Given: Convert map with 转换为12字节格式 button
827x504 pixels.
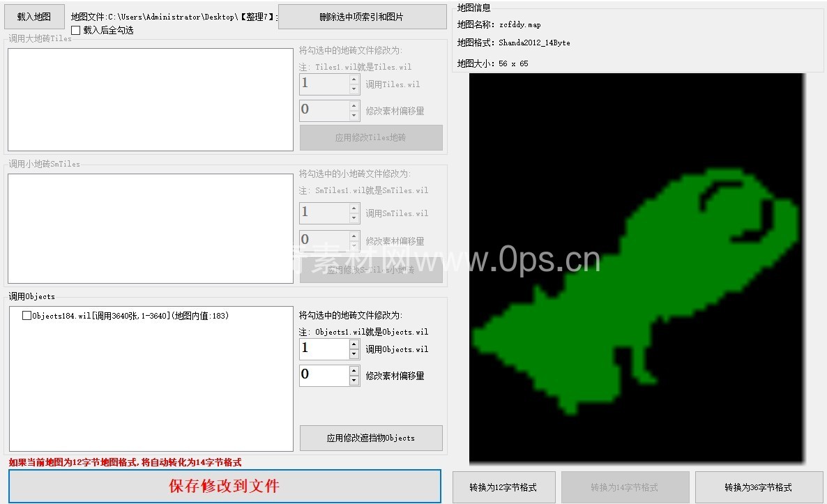Looking at the screenshot, I should (503, 487).
